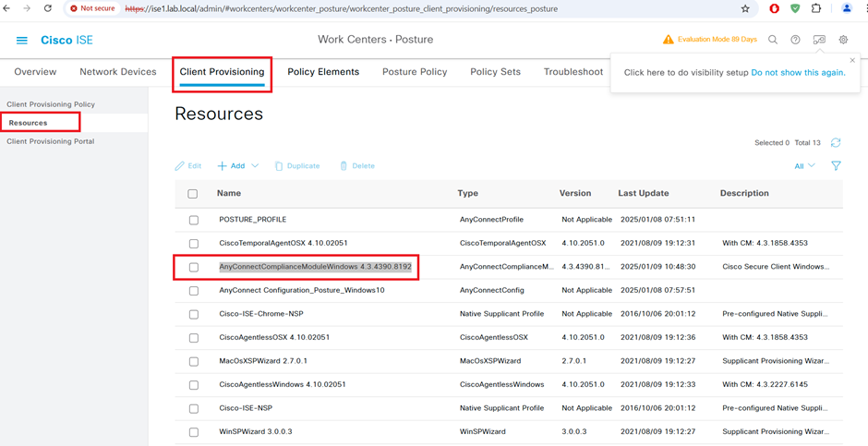Open the Posture Policy tab
Screen dimensions: 868x446
[415, 72]
